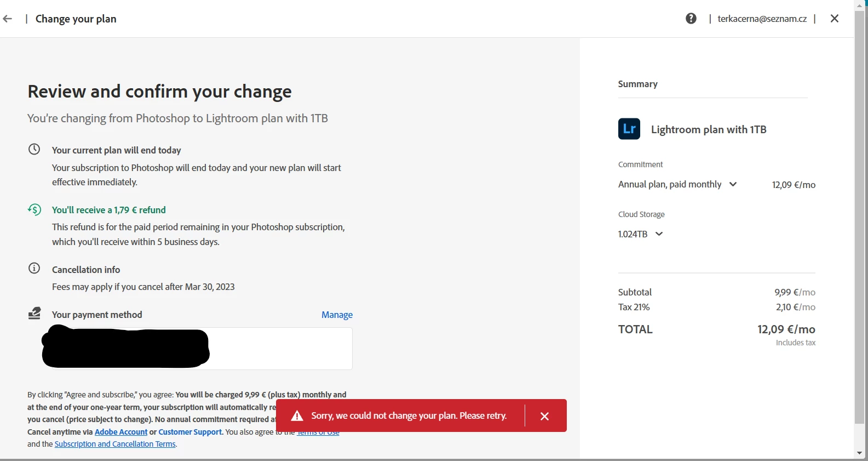
Task: Click the Tax 21% '2,10 €/mo' value
Action: pos(796,307)
